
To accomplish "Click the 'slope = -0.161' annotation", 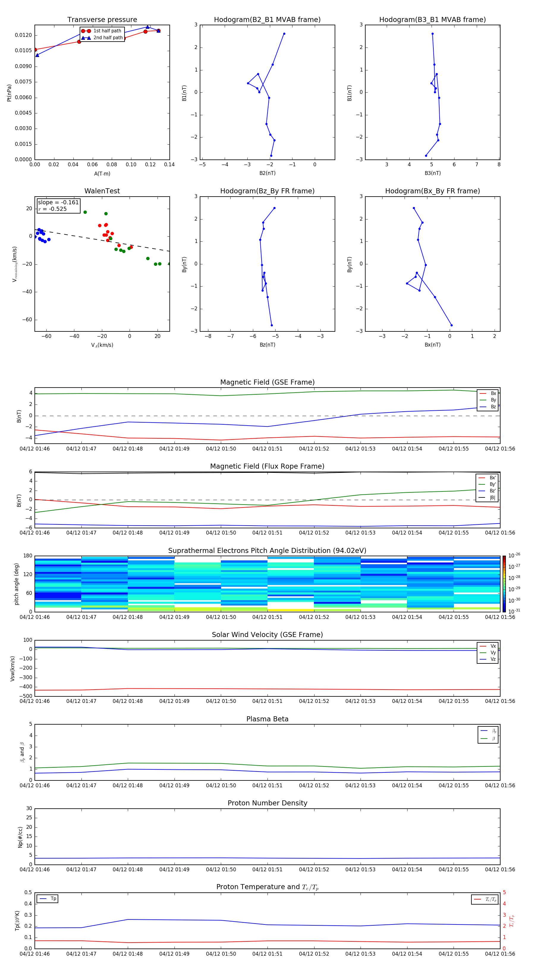I will (x=58, y=203).
